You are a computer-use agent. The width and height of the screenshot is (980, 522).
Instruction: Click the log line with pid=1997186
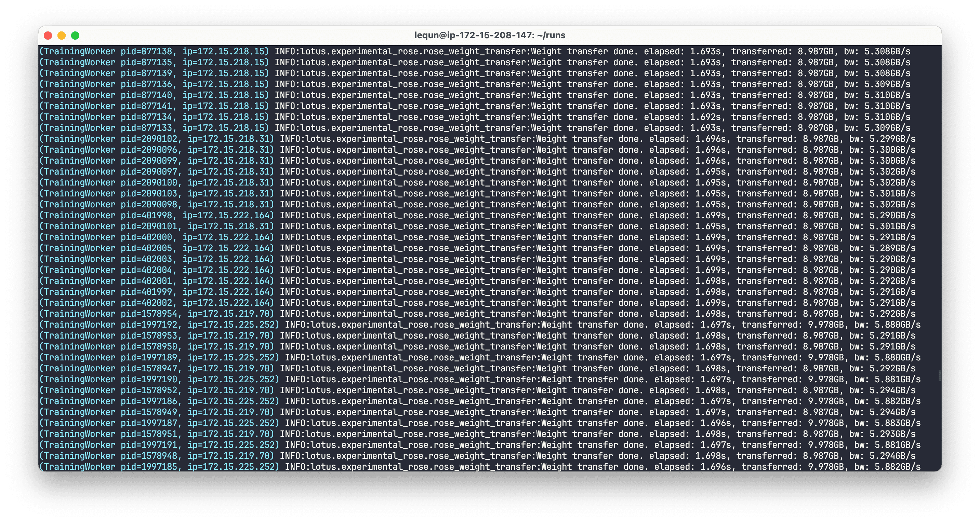pos(480,401)
